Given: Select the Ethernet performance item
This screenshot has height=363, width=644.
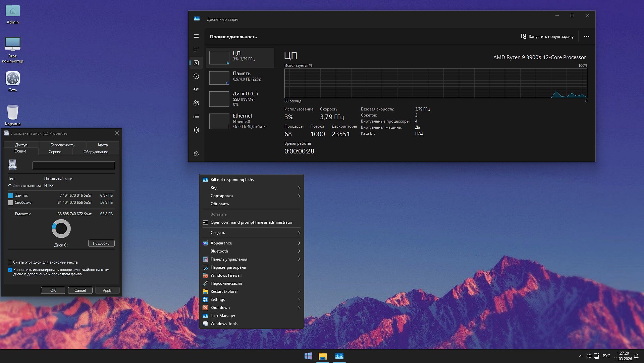Looking at the screenshot, I should pyautogui.click(x=240, y=121).
